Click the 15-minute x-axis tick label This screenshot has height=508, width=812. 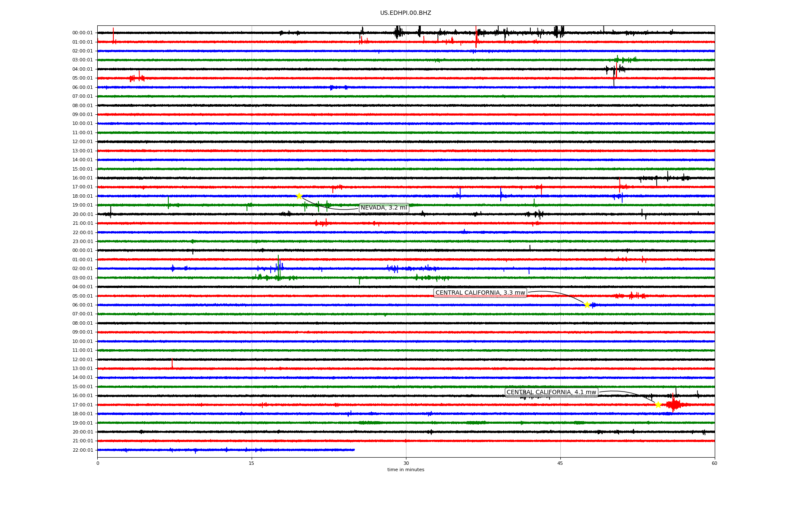[252, 463]
